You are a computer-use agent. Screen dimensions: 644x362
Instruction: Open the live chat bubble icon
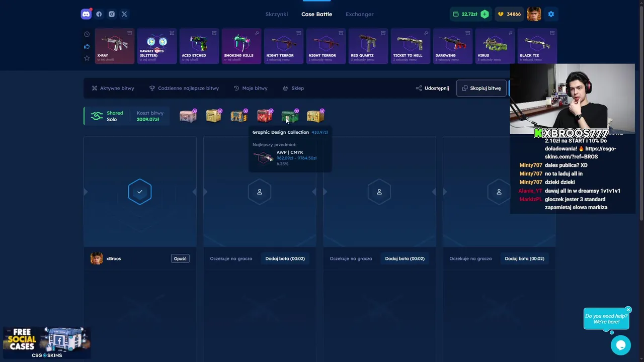(x=621, y=345)
